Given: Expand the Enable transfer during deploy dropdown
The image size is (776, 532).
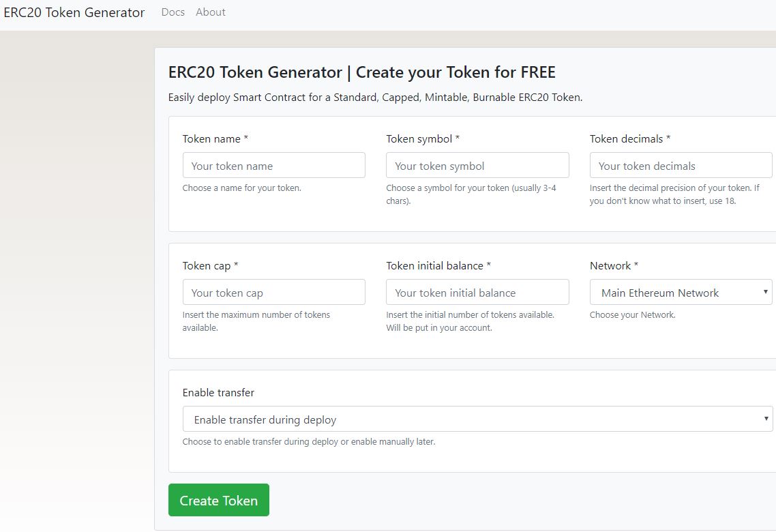Looking at the screenshot, I should point(477,419).
